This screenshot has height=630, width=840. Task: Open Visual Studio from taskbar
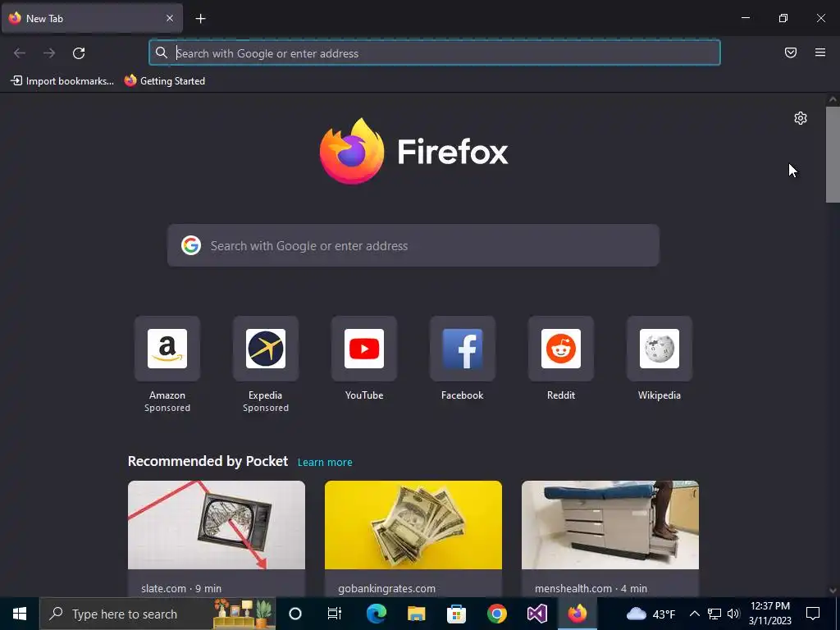click(x=536, y=614)
